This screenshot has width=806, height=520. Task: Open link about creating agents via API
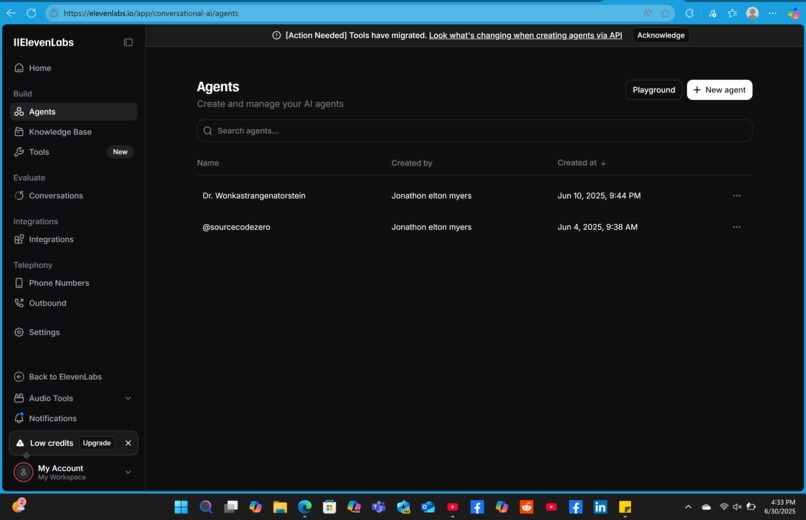525,35
